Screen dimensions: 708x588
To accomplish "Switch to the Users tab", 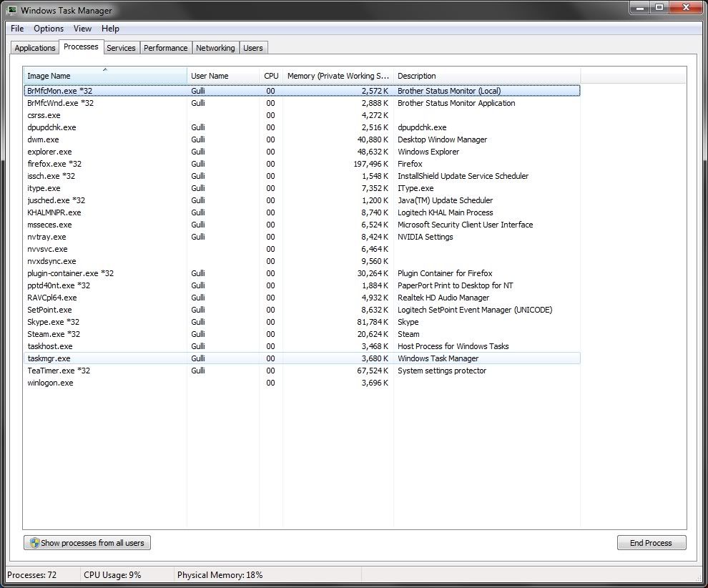I will click(x=253, y=48).
